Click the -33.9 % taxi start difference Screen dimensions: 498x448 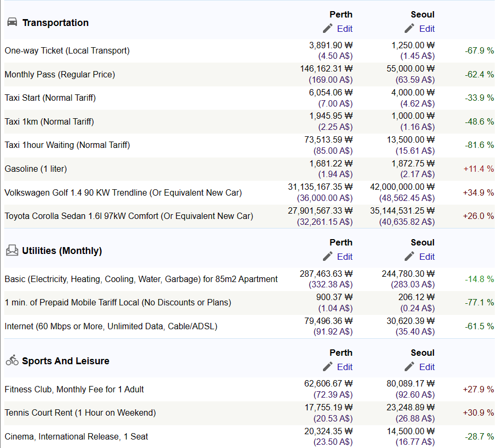tap(479, 98)
